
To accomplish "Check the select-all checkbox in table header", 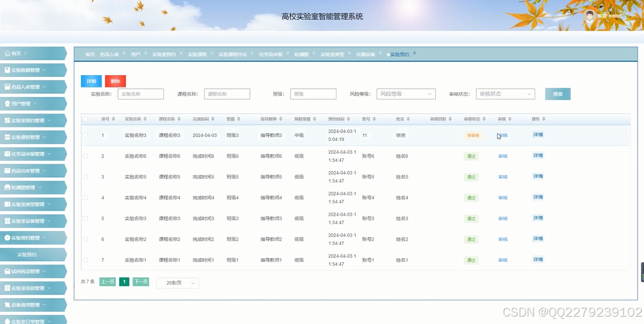I will click(x=85, y=119).
